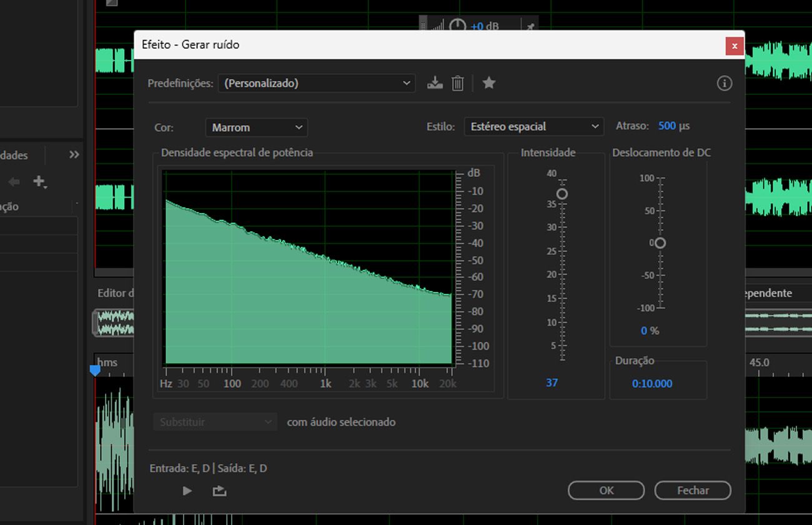Click the Atraso value 500 µs
Screen dimensions: 812x525
pos(673,126)
